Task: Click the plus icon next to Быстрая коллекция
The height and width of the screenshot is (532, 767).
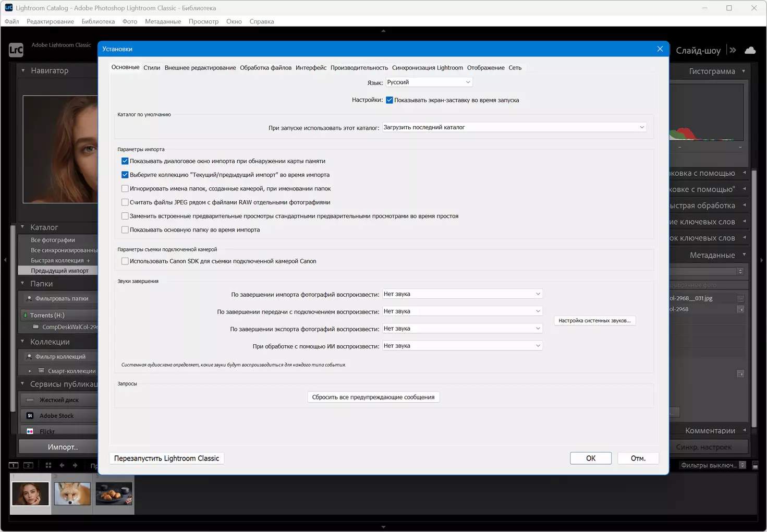Action: (88, 261)
